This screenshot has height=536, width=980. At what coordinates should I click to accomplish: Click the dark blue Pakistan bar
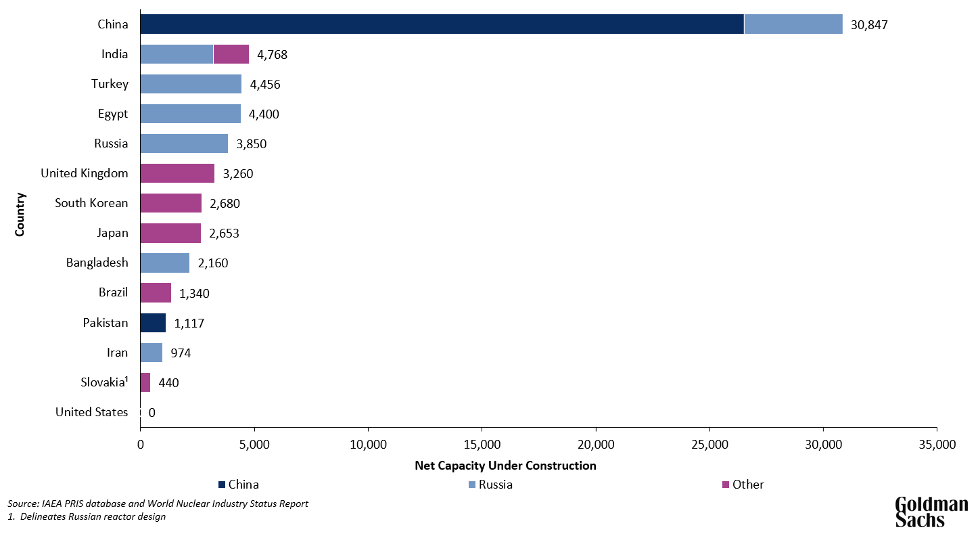[x=152, y=322]
